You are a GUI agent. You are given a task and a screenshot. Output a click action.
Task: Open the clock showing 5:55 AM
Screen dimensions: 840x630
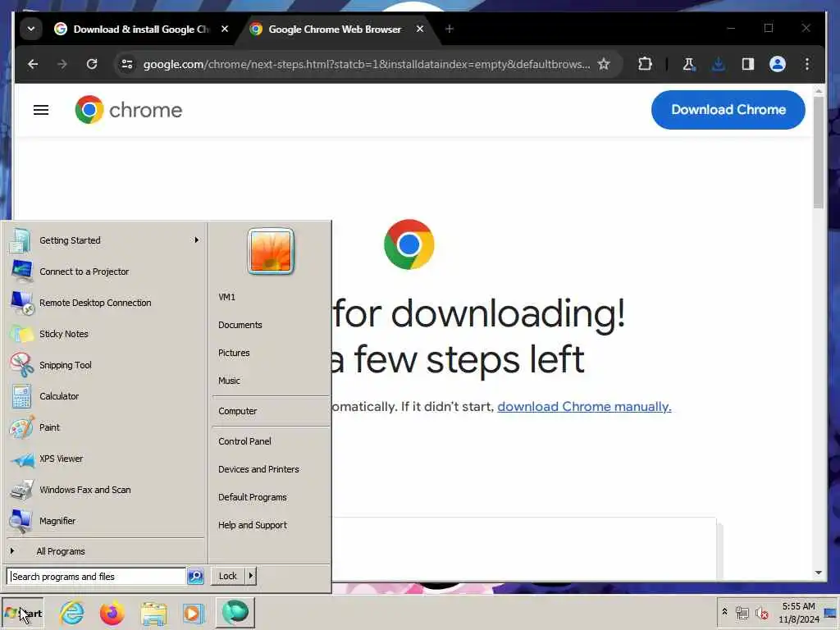[x=799, y=613]
